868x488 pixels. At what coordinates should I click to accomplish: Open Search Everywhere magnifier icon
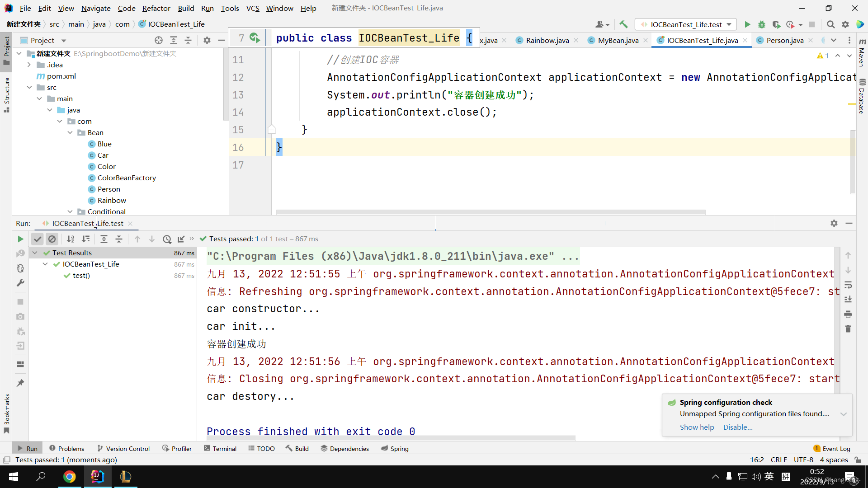tap(830, 24)
